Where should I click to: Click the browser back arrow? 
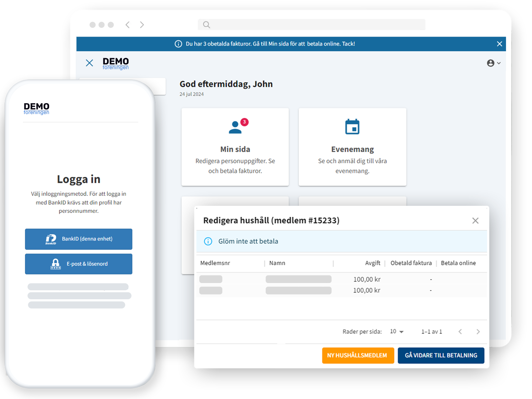[127, 25]
